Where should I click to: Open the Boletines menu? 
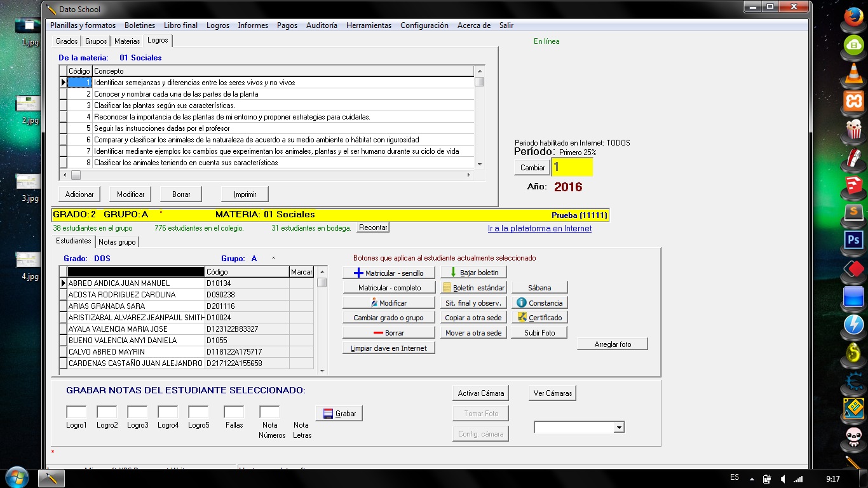(x=140, y=25)
